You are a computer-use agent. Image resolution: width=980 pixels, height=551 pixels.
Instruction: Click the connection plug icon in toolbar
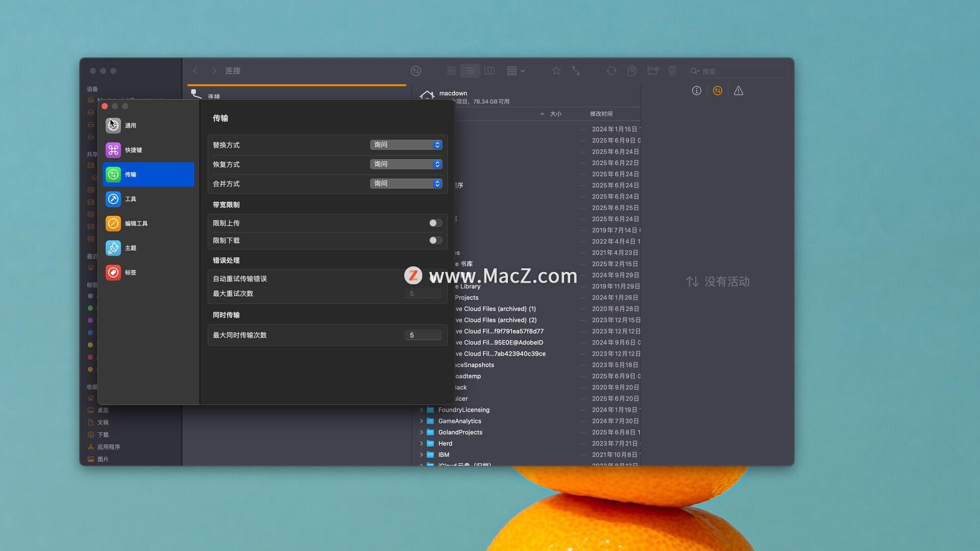(x=576, y=71)
